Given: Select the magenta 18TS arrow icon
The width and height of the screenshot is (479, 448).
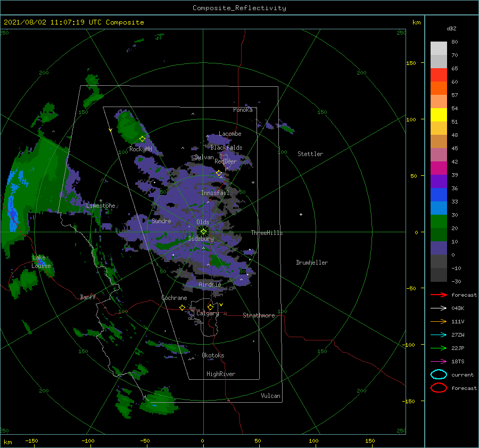Looking at the screenshot, I should point(439,362).
